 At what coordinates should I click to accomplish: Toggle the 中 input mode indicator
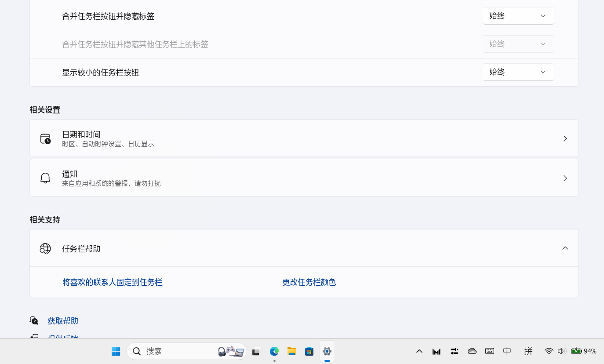[507, 351]
